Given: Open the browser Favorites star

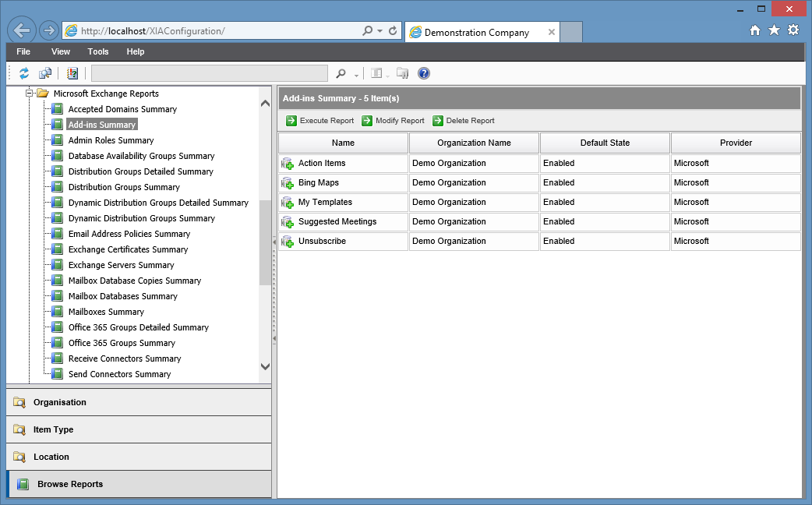Looking at the screenshot, I should tap(774, 30).
